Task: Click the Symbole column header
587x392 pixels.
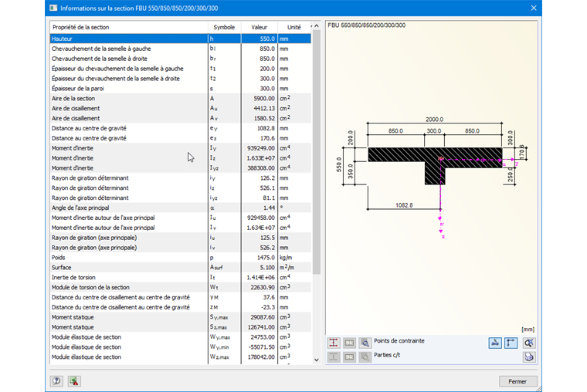Action: (x=224, y=27)
